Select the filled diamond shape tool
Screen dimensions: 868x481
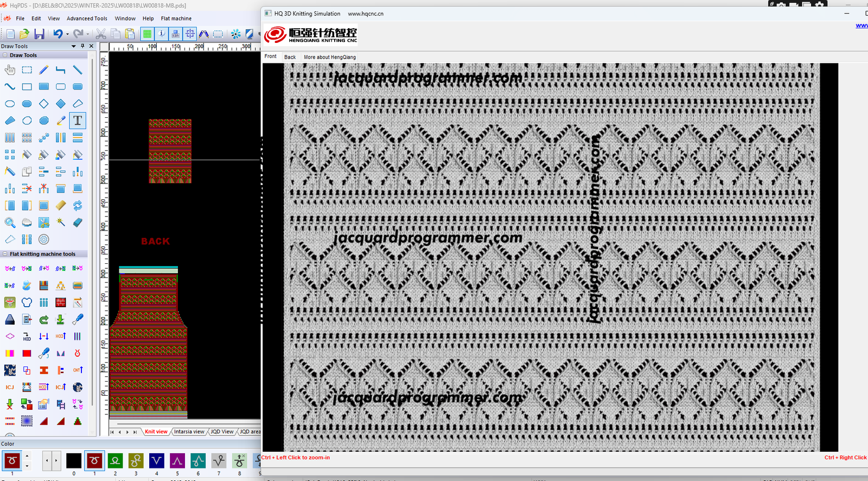click(x=61, y=104)
